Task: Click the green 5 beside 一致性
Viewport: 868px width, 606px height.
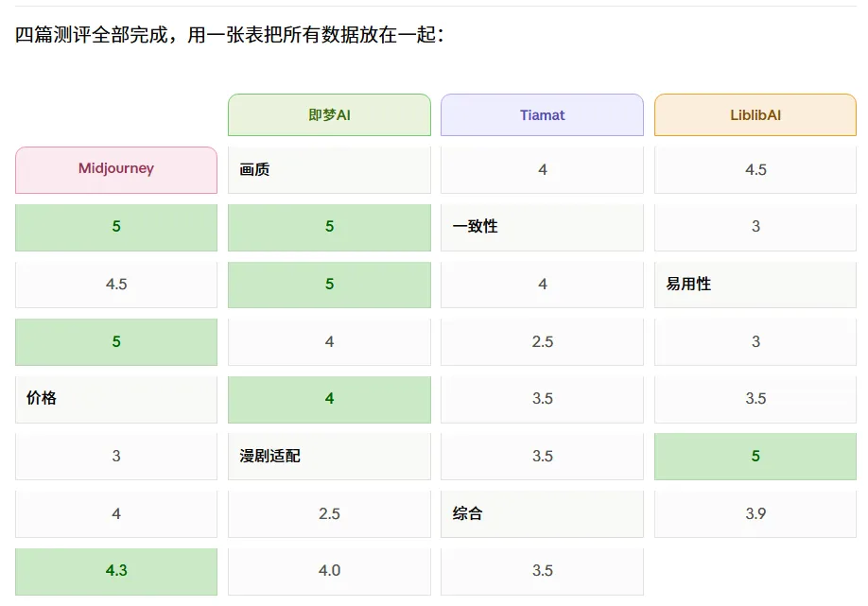Action: tap(329, 228)
